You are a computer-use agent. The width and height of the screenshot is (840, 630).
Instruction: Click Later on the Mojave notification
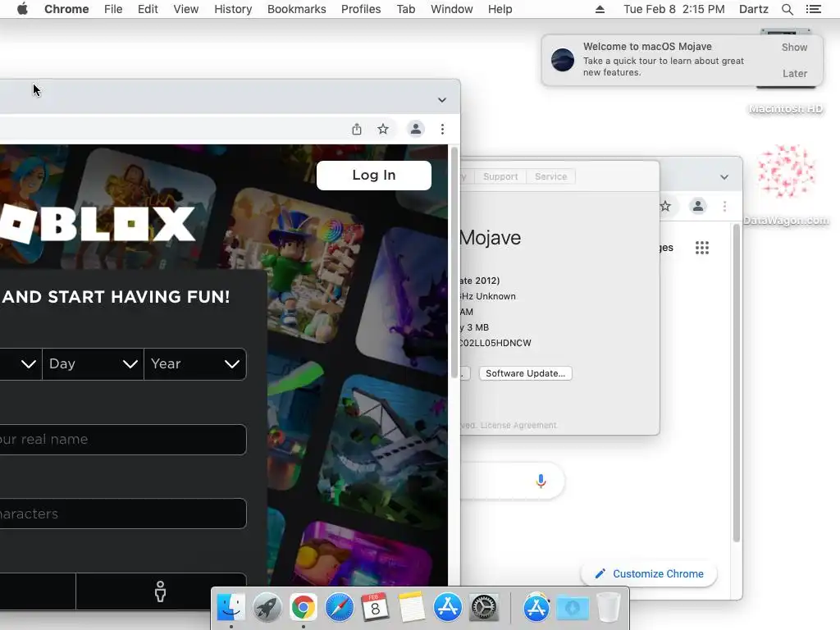(x=794, y=73)
